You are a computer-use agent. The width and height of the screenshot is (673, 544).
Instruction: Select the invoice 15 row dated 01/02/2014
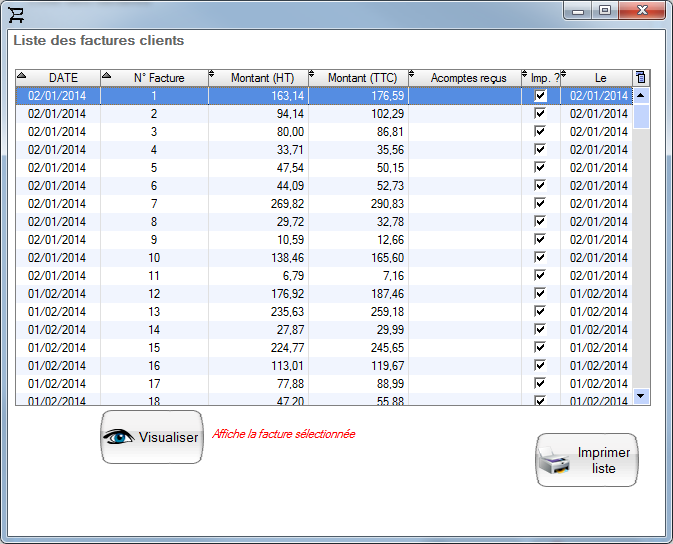pyautogui.click(x=154, y=348)
